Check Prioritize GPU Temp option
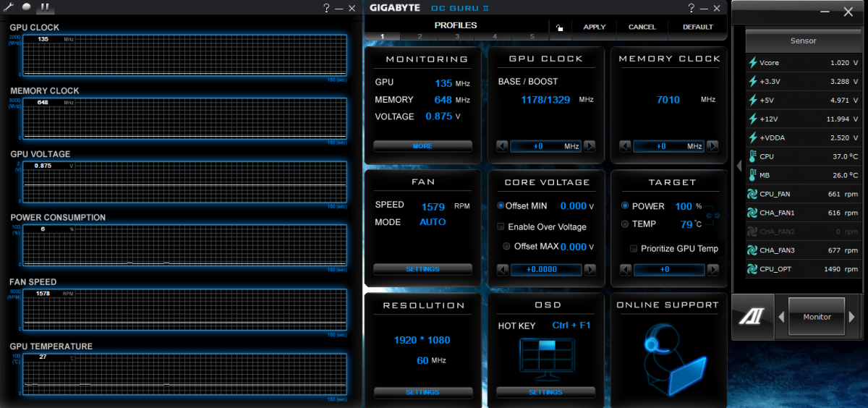 634,248
